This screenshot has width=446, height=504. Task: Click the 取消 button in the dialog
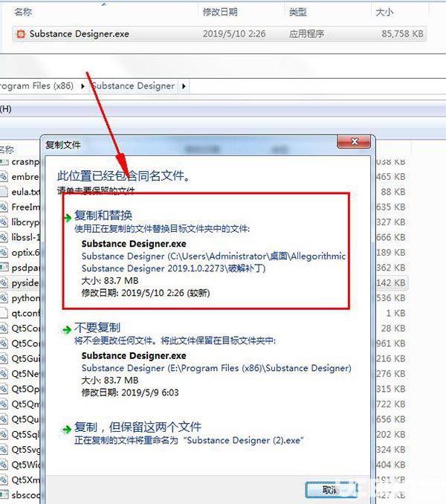(332, 490)
